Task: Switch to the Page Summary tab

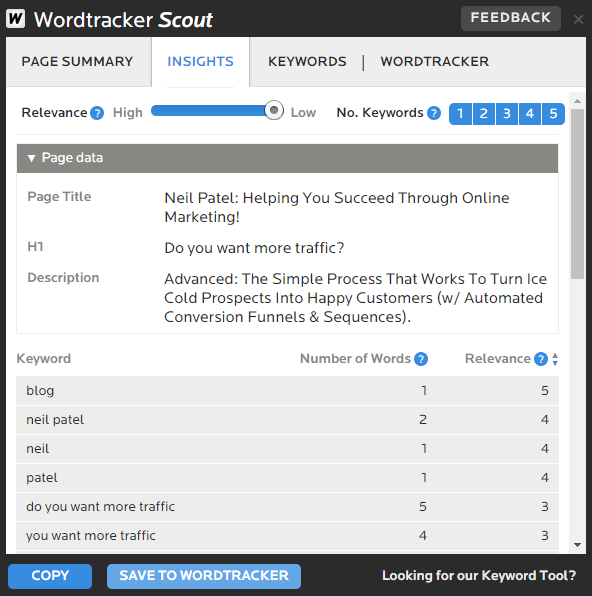Action: tap(77, 62)
